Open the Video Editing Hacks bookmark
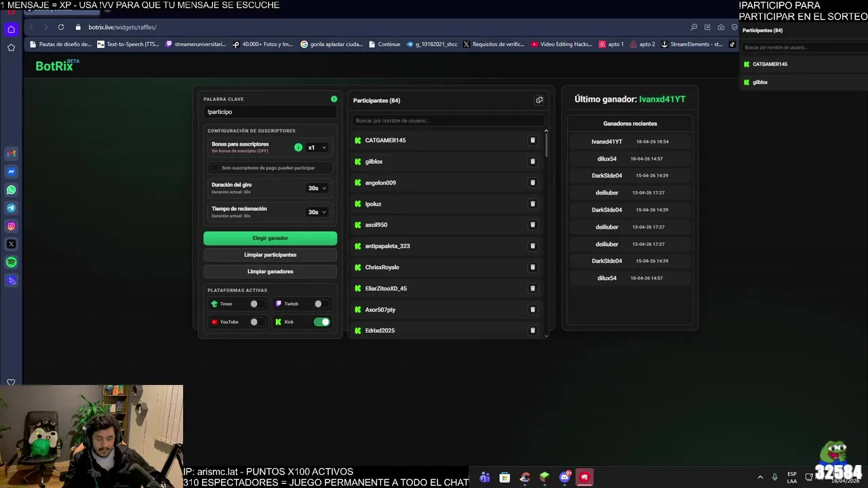868x488 pixels. (562, 44)
